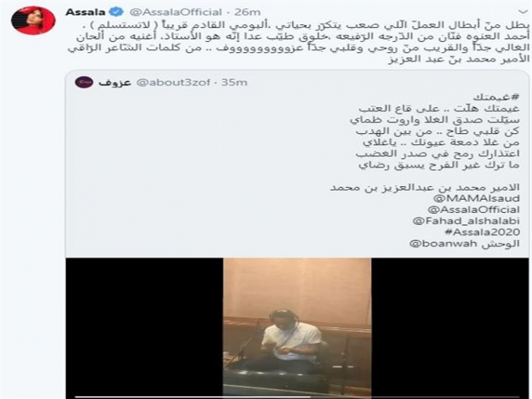Play the studio recording video

pos(297,328)
